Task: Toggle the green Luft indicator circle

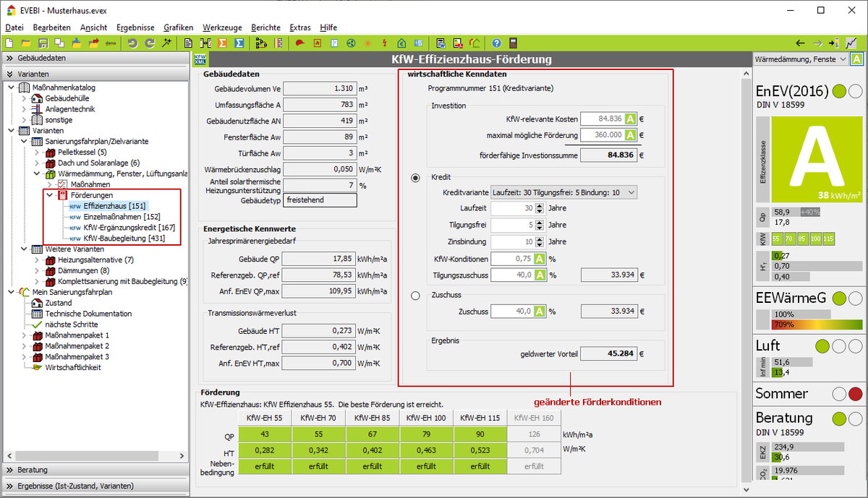Action: 822,346
